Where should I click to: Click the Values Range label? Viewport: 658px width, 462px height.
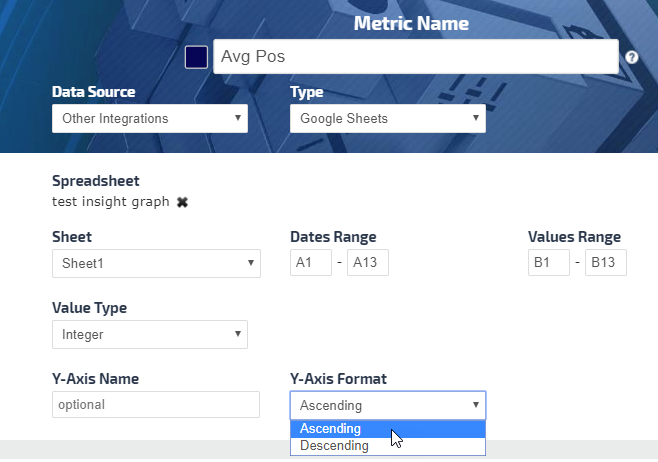(x=574, y=237)
